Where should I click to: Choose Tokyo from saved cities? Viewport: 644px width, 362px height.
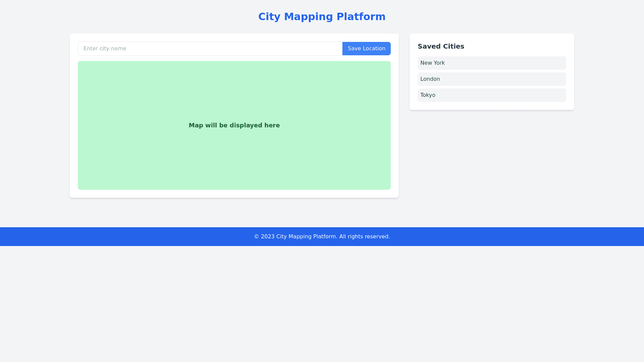[428, 95]
